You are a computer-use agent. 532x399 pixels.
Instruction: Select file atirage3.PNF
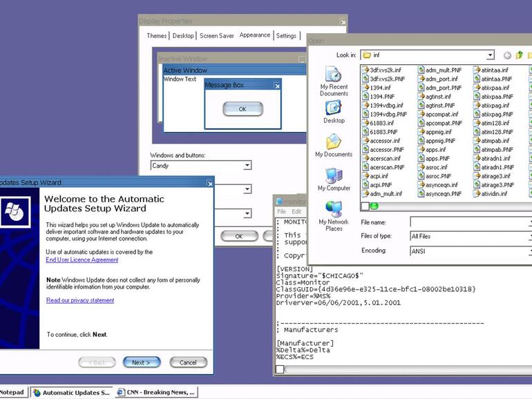[494, 185]
